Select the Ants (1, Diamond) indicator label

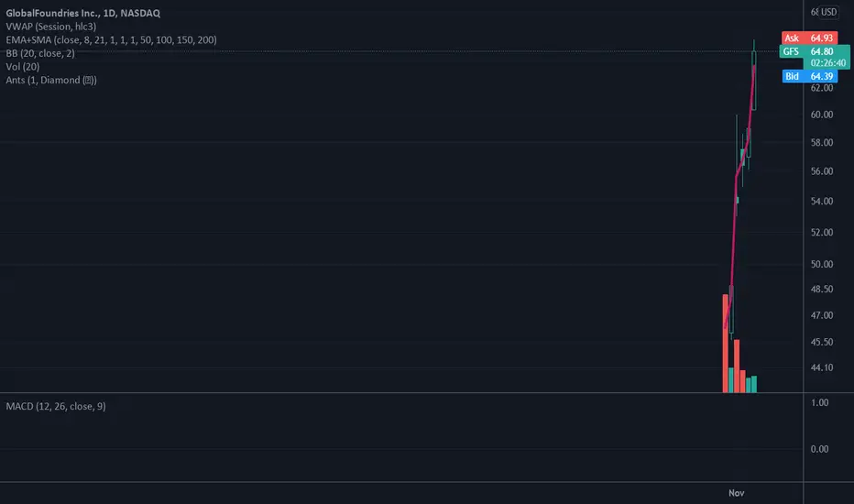point(51,80)
